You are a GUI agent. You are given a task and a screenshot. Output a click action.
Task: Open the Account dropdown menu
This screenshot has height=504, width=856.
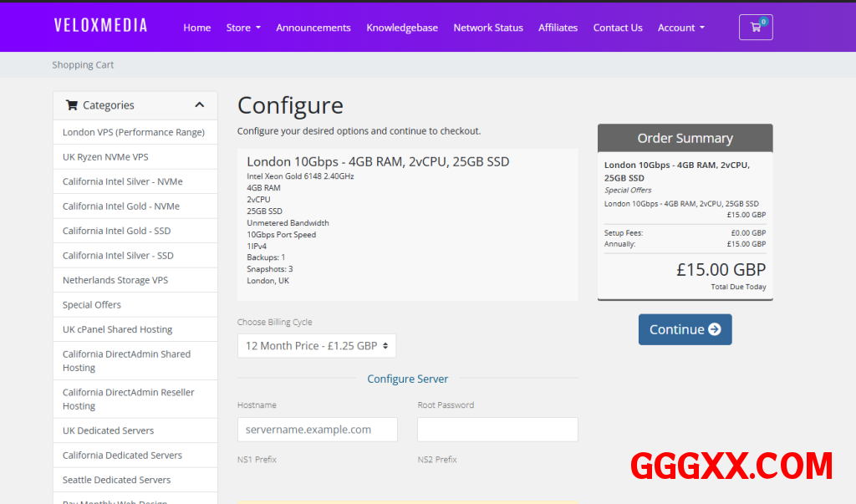[680, 28]
